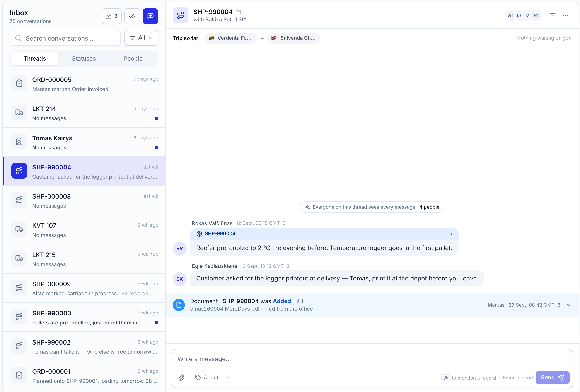Click the truck icon of LKT 214
The height and width of the screenshot is (392, 580).
point(19,113)
